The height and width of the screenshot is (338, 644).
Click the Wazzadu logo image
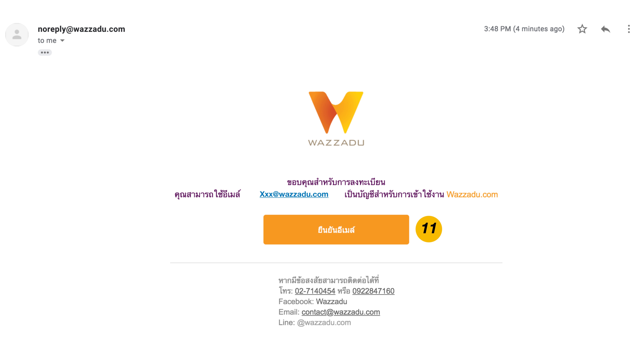[x=336, y=118]
